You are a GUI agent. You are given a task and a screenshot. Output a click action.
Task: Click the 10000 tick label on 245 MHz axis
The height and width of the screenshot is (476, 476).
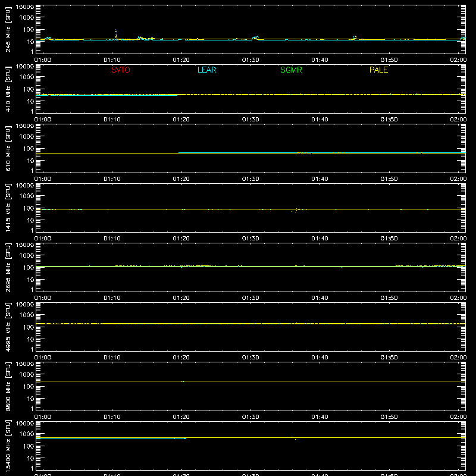coord(25,7)
